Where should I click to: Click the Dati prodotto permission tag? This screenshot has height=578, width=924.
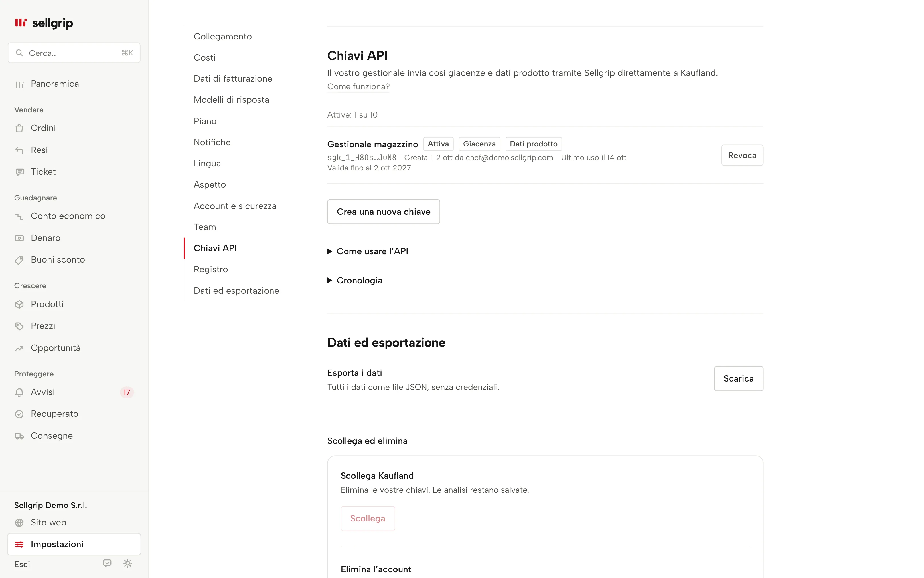click(533, 144)
